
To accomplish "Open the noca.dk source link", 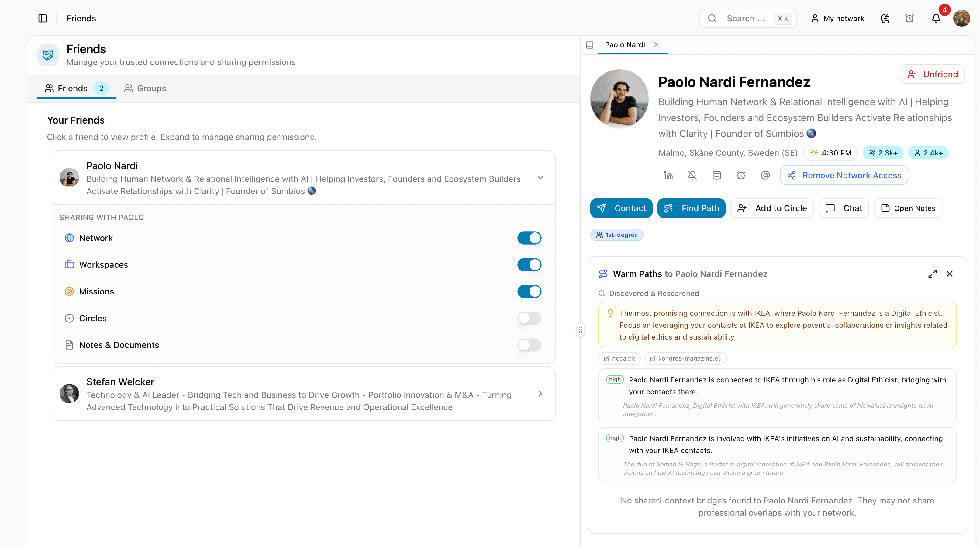I will [619, 358].
